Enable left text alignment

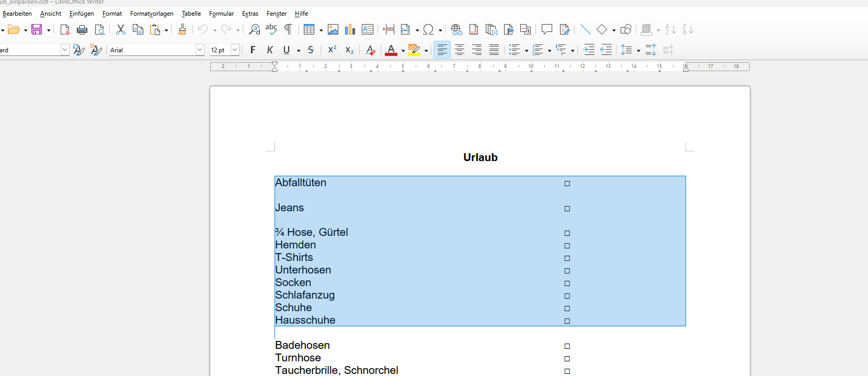[x=442, y=50]
